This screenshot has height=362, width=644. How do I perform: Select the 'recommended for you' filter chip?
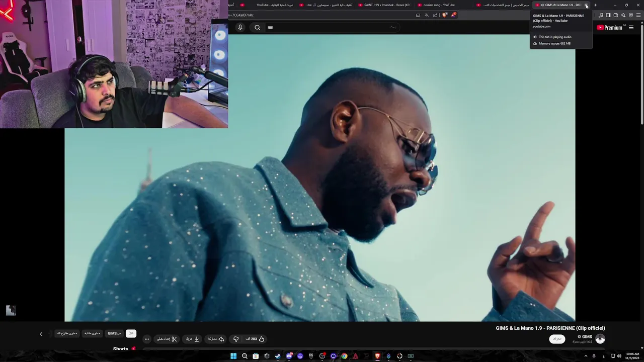coord(67,333)
